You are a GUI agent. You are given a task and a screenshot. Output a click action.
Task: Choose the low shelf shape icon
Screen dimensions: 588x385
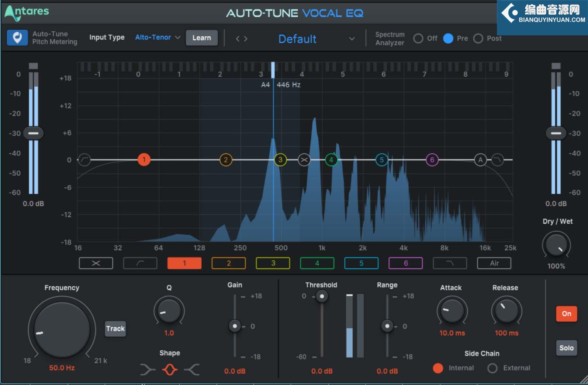pos(148,369)
